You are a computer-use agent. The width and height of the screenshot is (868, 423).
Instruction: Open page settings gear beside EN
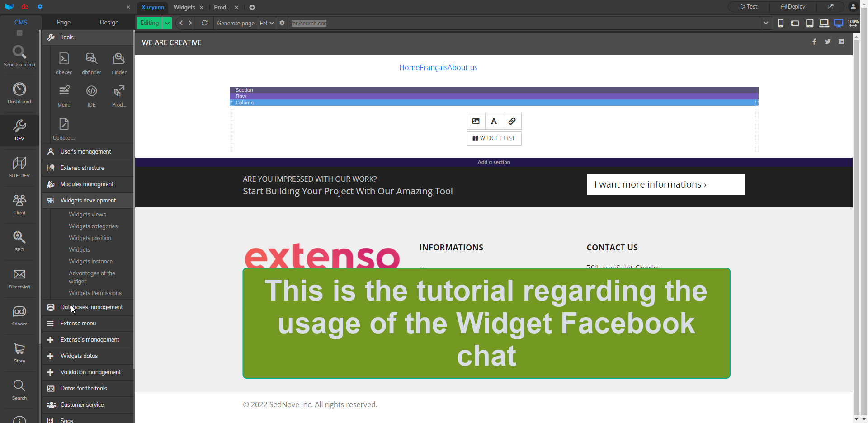(x=282, y=23)
